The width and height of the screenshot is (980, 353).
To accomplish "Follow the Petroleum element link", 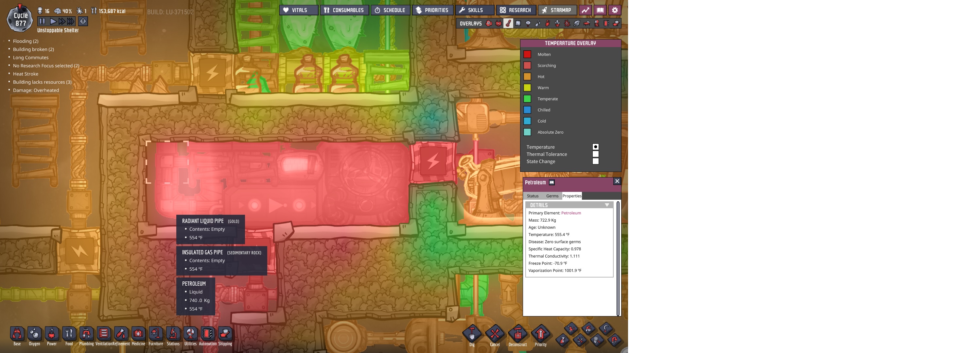I will point(571,213).
